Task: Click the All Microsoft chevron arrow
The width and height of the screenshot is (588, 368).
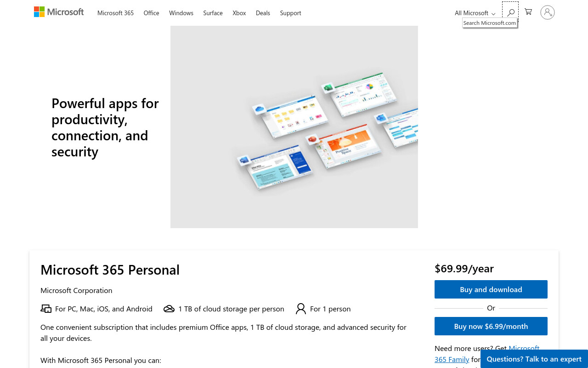Action: pyautogui.click(x=493, y=14)
